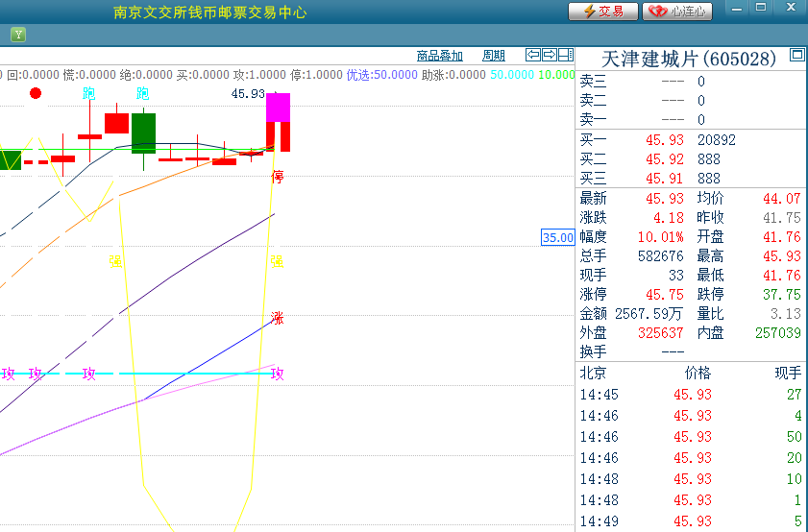The width and height of the screenshot is (808, 532).
Task: Click the 卖三 ask row label
Action: click(593, 82)
